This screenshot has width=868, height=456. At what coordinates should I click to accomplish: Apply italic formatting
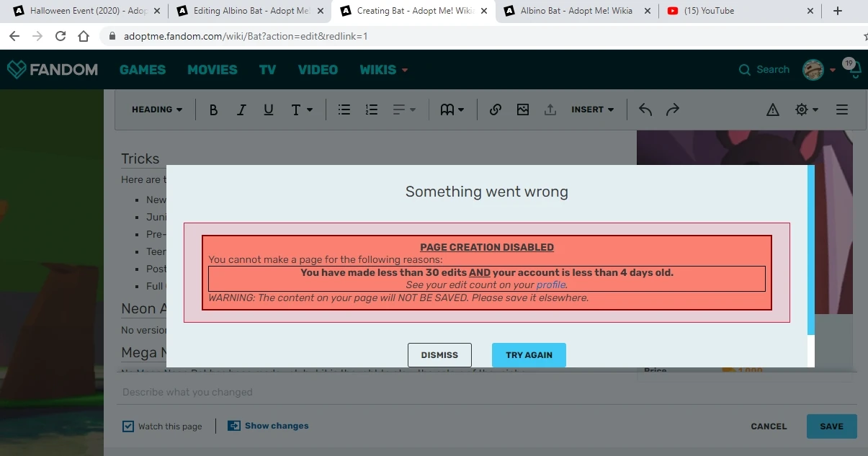(241, 109)
